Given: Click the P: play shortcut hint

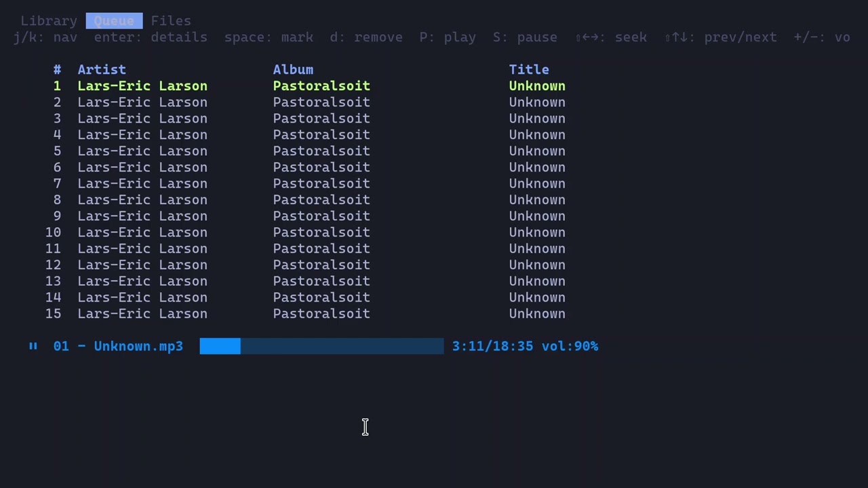Looking at the screenshot, I should click(x=448, y=37).
